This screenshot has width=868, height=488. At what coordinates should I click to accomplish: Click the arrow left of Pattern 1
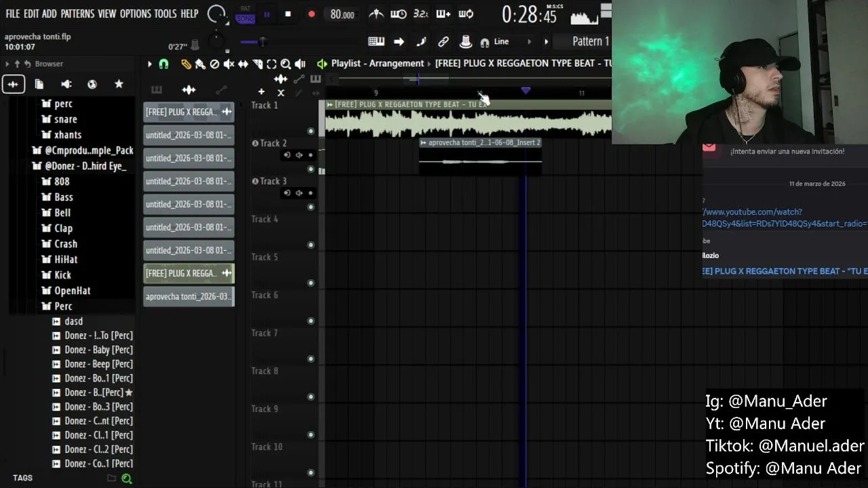pos(546,41)
